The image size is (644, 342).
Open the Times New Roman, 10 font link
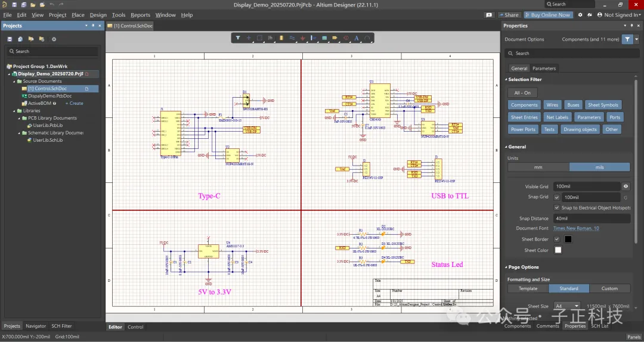tap(576, 228)
